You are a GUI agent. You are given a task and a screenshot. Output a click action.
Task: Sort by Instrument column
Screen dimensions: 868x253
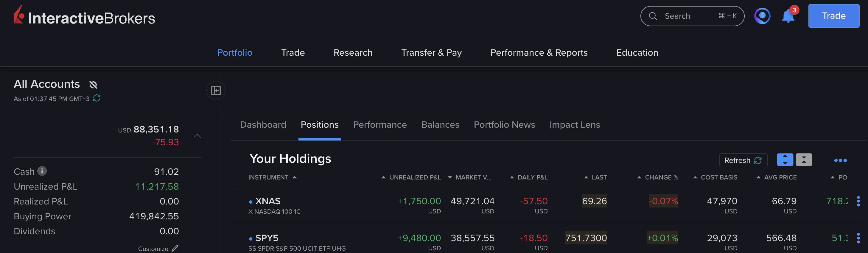click(x=272, y=177)
